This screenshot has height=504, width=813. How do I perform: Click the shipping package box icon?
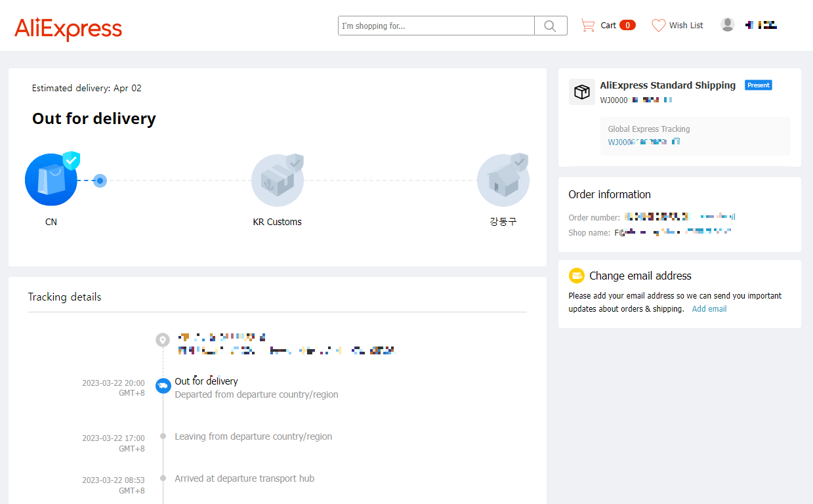(x=582, y=92)
